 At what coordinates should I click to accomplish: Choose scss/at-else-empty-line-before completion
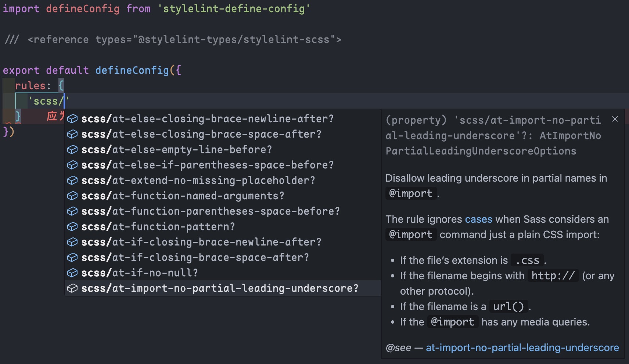pos(223,149)
